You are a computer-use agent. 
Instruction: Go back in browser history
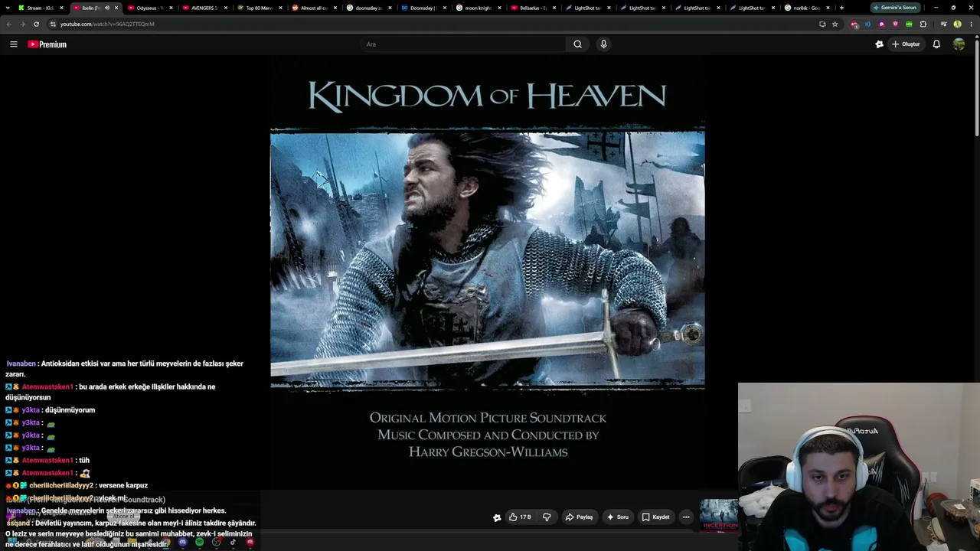(x=9, y=24)
